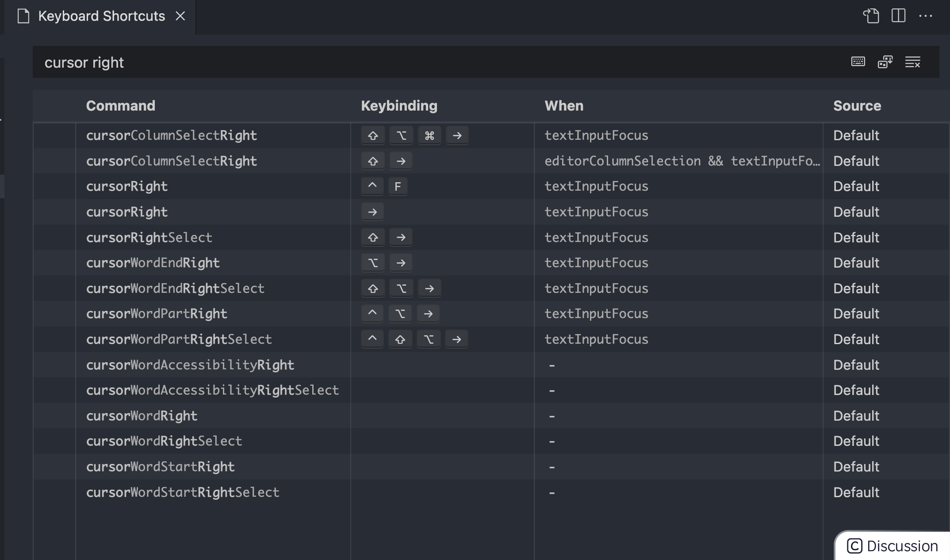Screen dimensions: 950x560
Task: Click the Keybinding column header to sort
Action: (x=398, y=105)
